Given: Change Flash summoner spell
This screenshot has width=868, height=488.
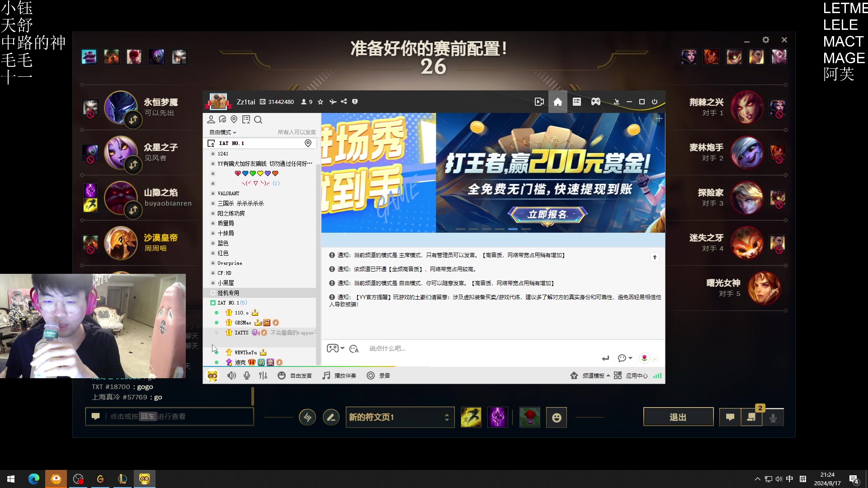Looking at the screenshot, I should coord(471,418).
